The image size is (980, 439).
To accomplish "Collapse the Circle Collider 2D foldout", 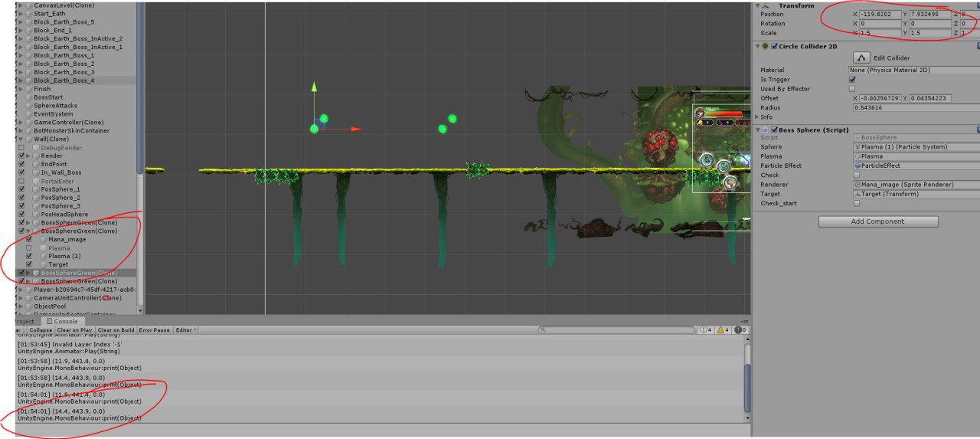I will click(757, 46).
